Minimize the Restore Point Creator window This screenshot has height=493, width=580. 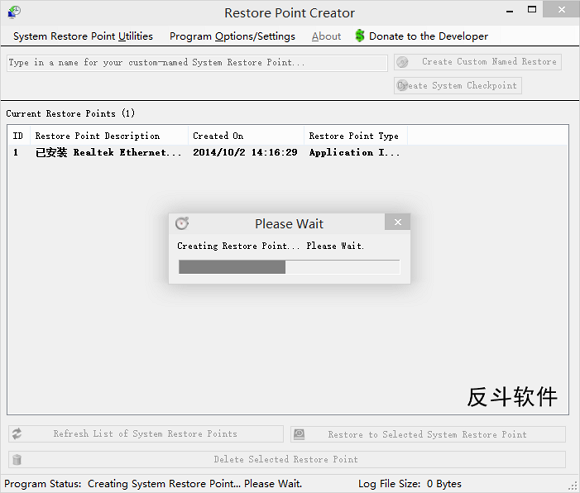tap(510, 11)
